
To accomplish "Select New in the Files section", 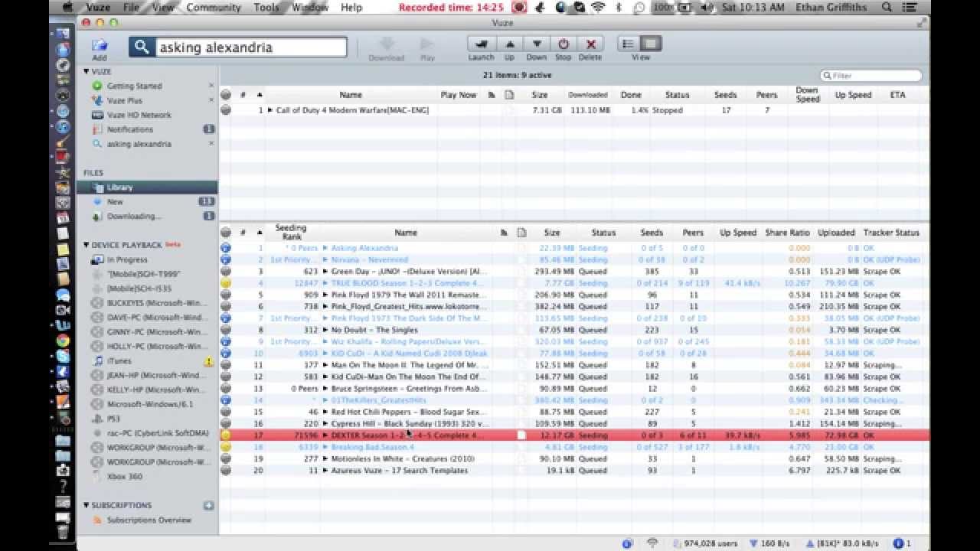I will coord(115,202).
